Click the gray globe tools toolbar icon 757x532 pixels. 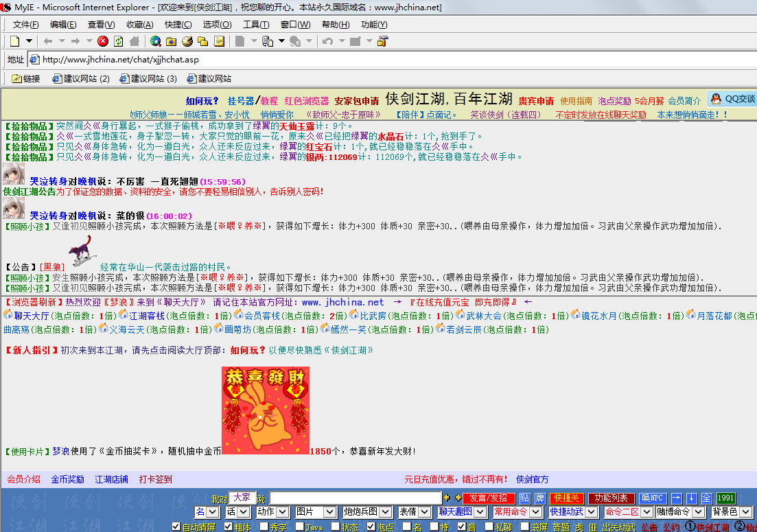click(x=295, y=41)
